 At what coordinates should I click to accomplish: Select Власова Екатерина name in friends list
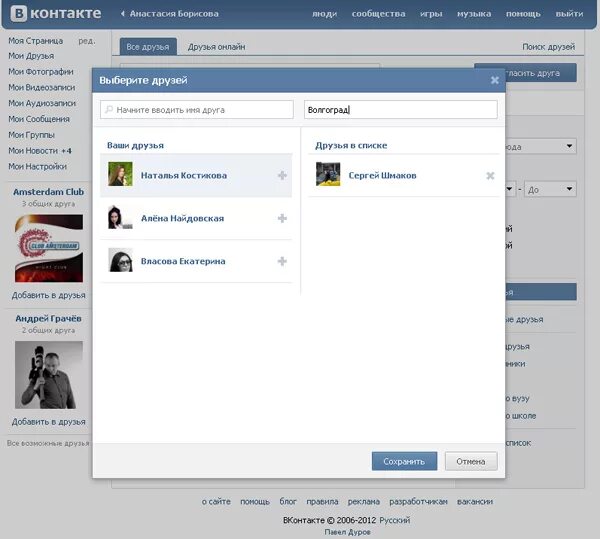point(183,261)
